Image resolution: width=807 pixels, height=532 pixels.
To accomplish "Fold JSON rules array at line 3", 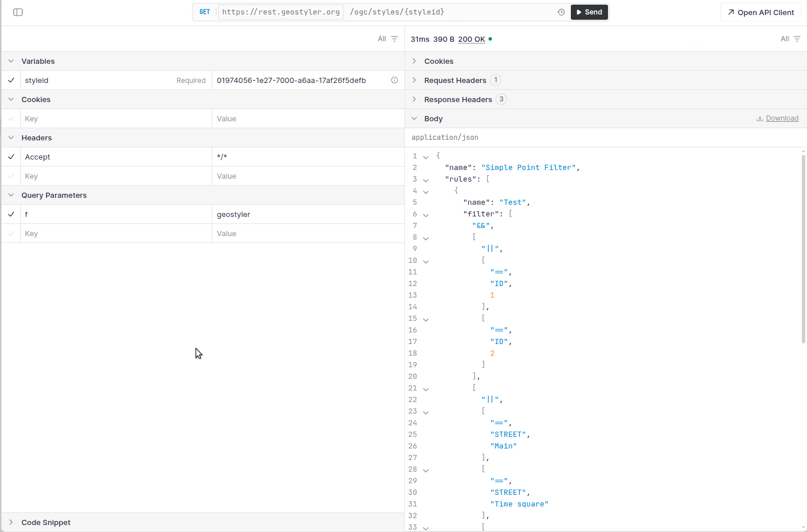I will pyautogui.click(x=426, y=180).
